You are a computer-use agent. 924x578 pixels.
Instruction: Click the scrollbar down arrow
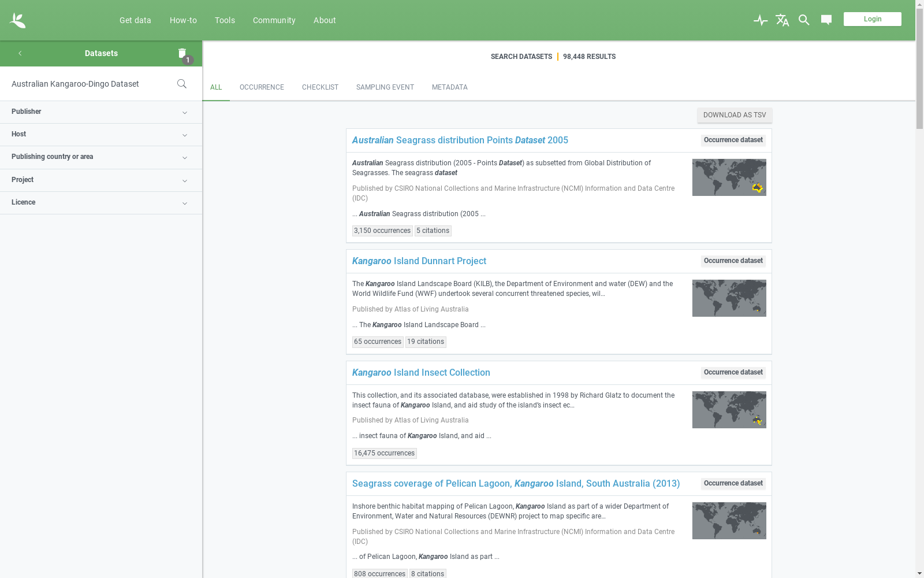[919, 573]
